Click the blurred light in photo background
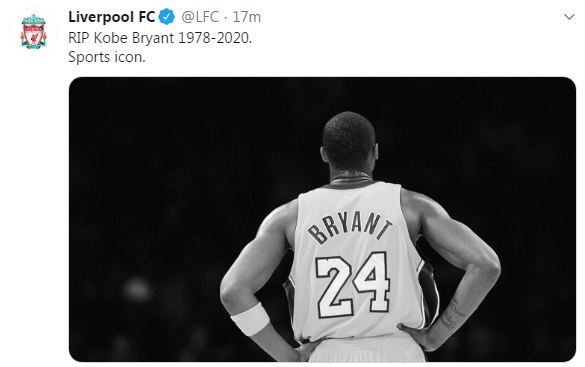585x367 pixels. (x=137, y=289)
